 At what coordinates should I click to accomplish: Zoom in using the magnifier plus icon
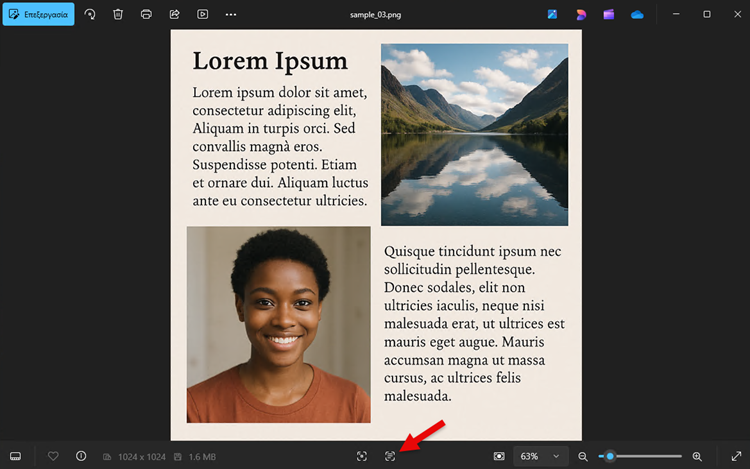tap(697, 456)
